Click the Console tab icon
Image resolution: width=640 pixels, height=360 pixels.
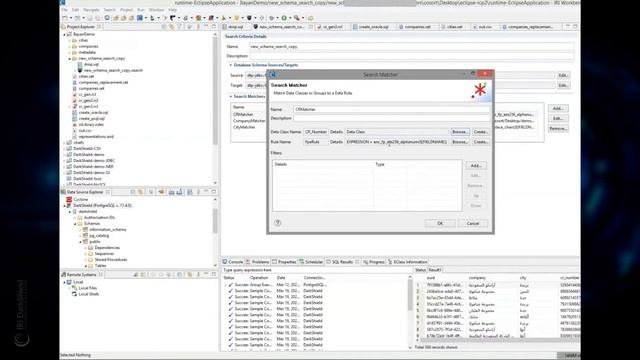click(225, 262)
